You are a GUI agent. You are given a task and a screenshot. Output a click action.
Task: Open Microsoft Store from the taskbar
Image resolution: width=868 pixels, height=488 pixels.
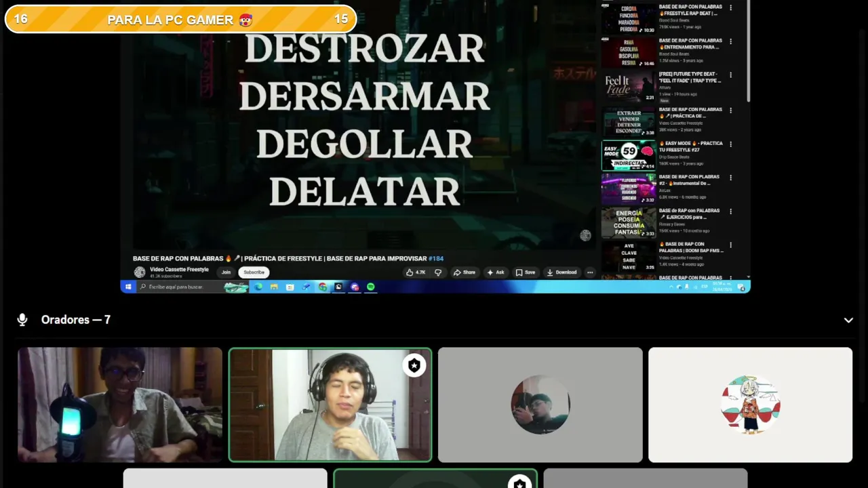[290, 287]
